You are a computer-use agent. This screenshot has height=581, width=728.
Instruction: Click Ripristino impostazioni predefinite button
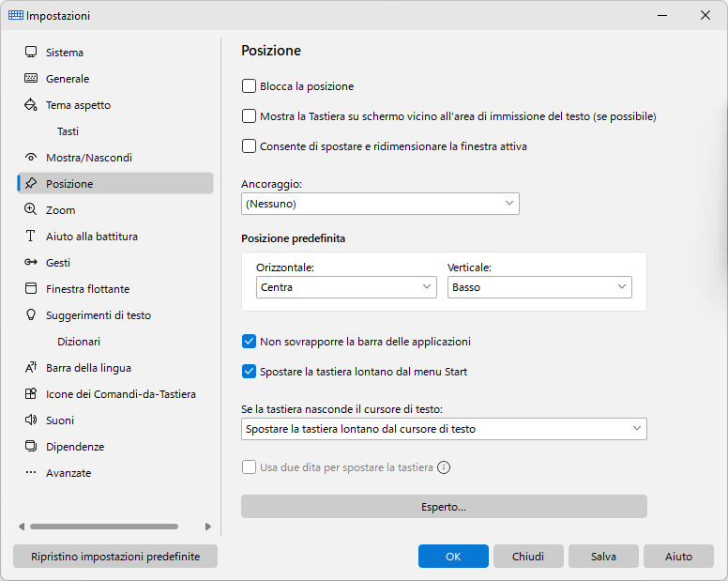pos(115,556)
